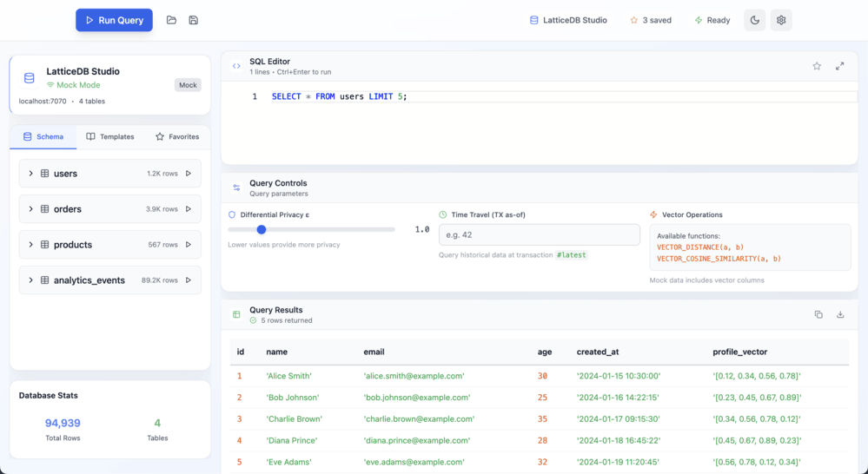Screen dimensions: 868x474
Task: Run a quick query on users table play icon
Action: pyautogui.click(x=189, y=174)
